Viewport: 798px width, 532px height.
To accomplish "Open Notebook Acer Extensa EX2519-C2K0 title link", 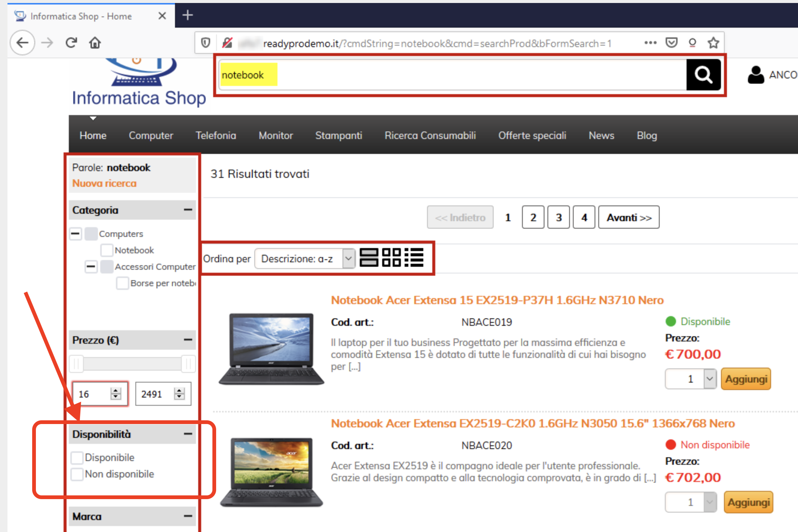I will point(533,423).
